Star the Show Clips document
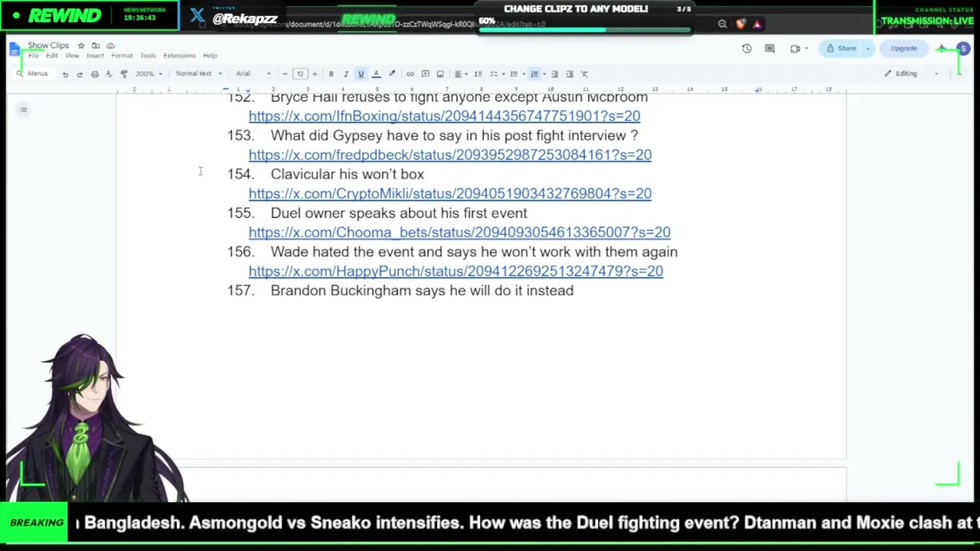 pyautogui.click(x=81, y=46)
